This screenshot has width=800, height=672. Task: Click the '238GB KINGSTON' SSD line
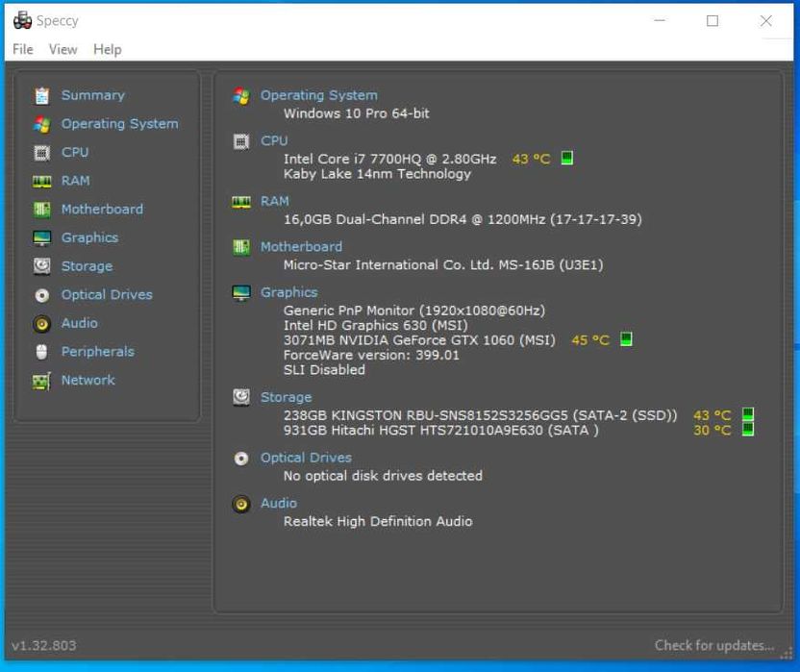coord(481,415)
